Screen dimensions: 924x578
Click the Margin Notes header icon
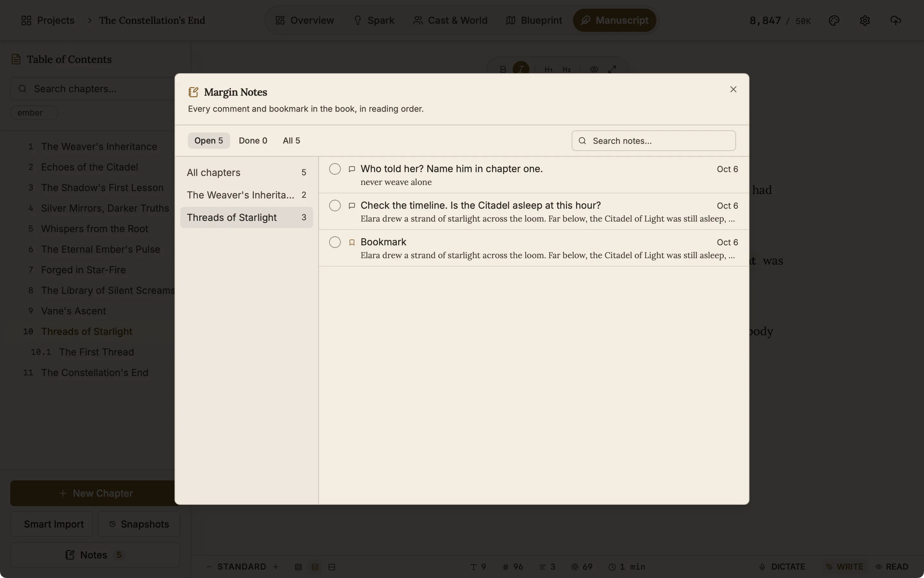coord(193,92)
